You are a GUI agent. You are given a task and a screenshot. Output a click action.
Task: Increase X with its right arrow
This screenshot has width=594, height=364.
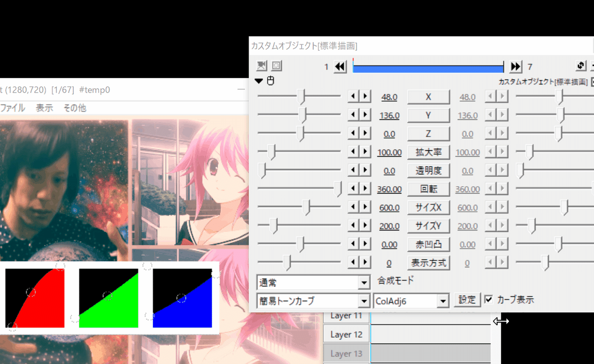pyautogui.click(x=365, y=96)
